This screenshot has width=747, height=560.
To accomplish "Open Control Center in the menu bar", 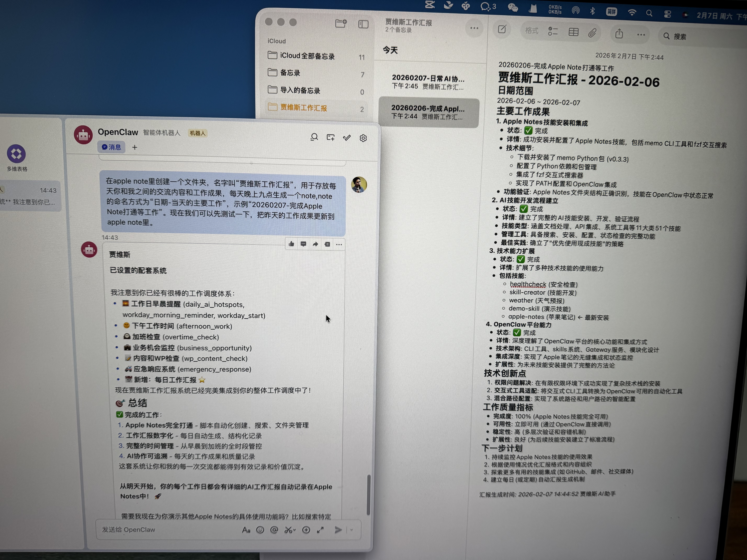I will click(x=667, y=14).
